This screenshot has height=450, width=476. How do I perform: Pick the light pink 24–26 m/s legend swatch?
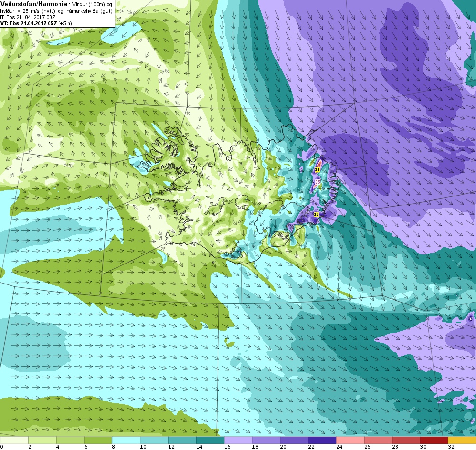[x=350, y=440]
